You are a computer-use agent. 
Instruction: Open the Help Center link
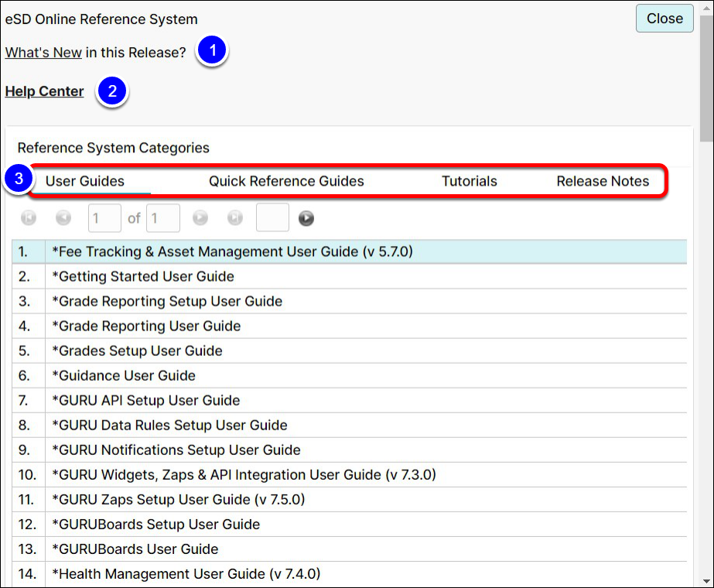(x=44, y=91)
